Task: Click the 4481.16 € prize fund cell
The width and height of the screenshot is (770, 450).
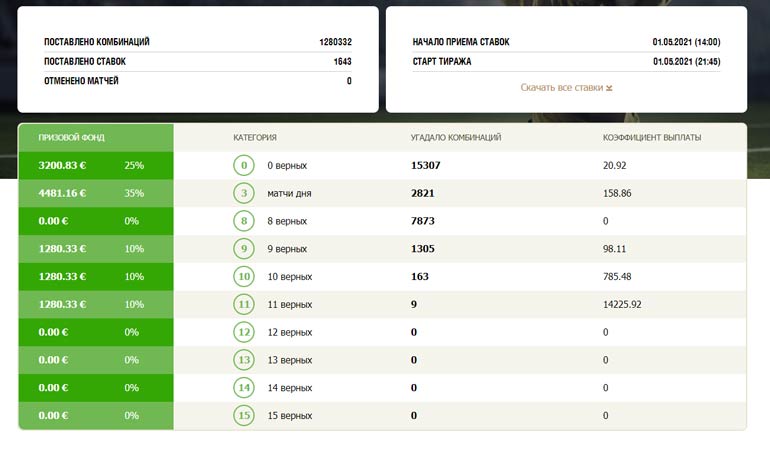Action: click(x=62, y=193)
